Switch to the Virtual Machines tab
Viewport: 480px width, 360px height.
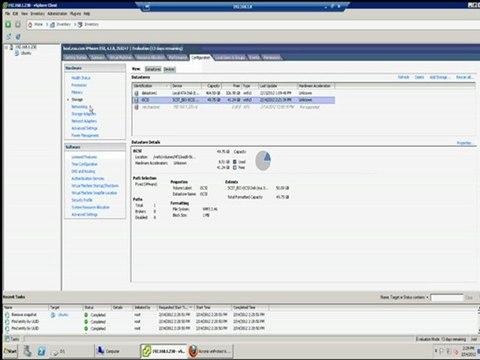coord(121,58)
